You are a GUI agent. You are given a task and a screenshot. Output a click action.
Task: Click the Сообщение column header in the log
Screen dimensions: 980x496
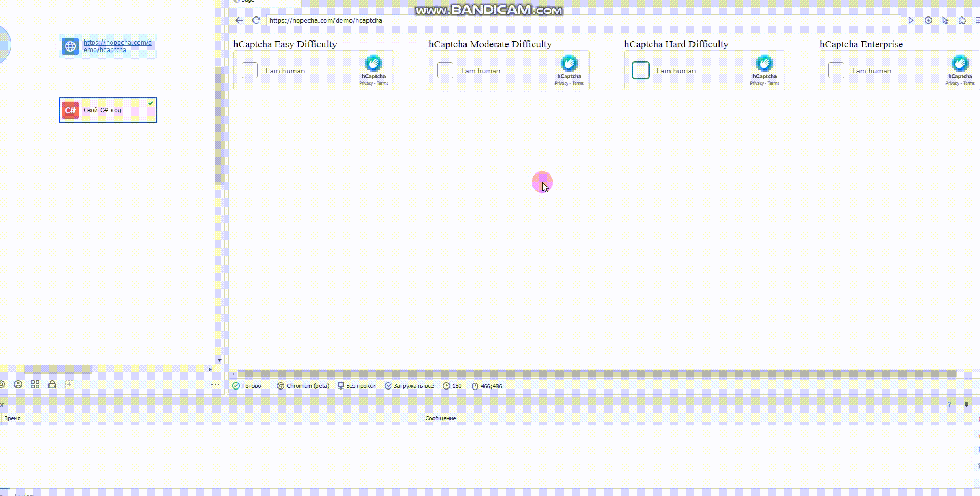click(x=699, y=418)
